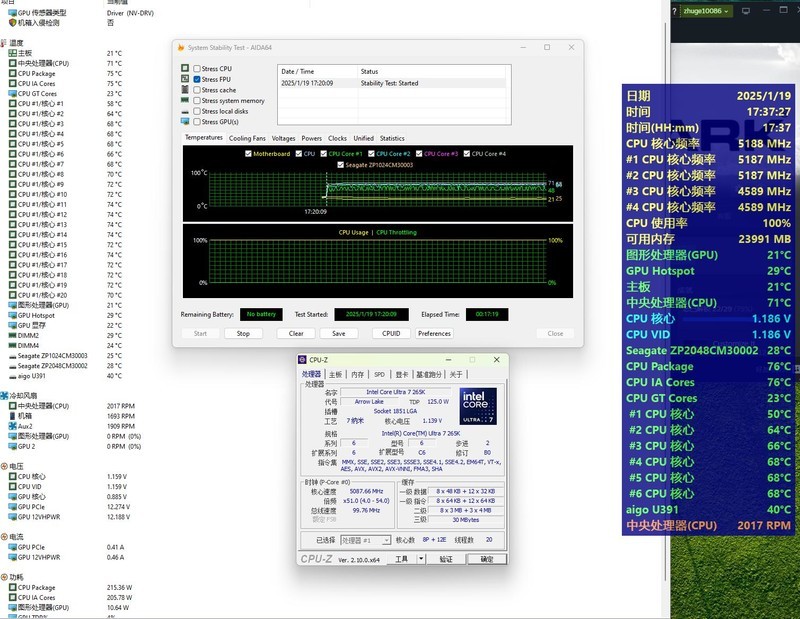The image size is (800, 619).
Task: Click the Stress local disks drive icon
Action: click(184, 111)
